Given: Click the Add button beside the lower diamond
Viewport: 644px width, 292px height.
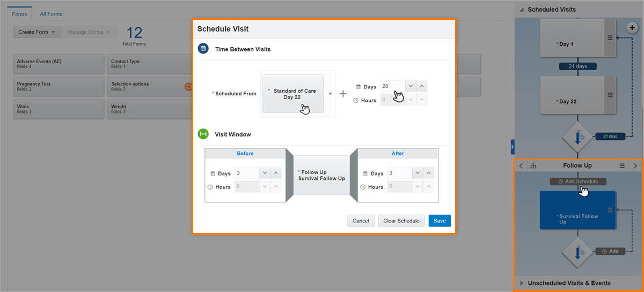Looking at the screenshot, I should pos(610,251).
